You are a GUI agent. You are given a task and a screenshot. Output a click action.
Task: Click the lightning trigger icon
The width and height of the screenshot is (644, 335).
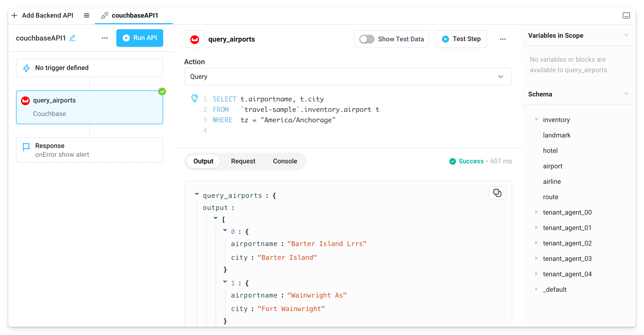(x=26, y=68)
